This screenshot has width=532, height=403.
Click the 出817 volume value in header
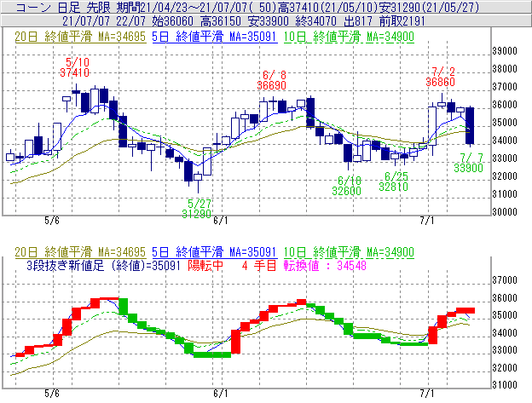click(x=358, y=21)
